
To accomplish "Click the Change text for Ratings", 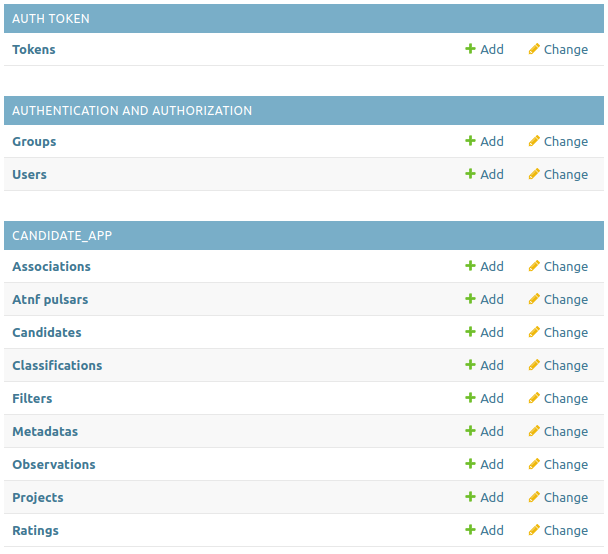I will pyautogui.click(x=566, y=530).
